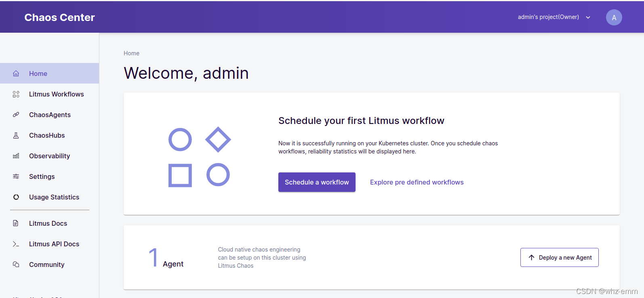
Task: Click the Litmus Workflows grid icon
Action: 16,94
